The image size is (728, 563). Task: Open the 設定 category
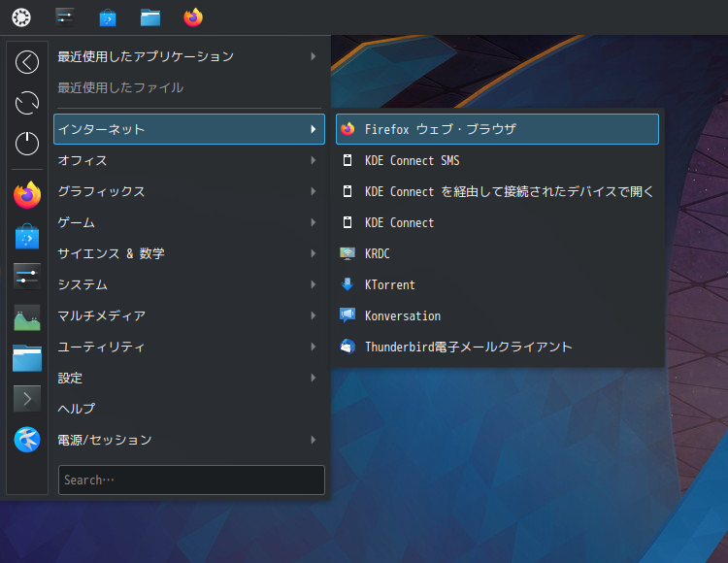[x=189, y=378]
